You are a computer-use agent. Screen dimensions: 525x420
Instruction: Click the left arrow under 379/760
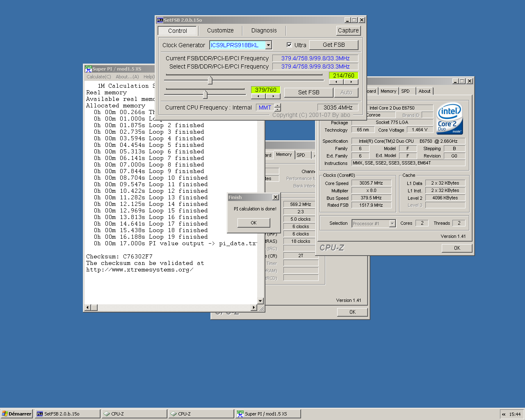258,96
